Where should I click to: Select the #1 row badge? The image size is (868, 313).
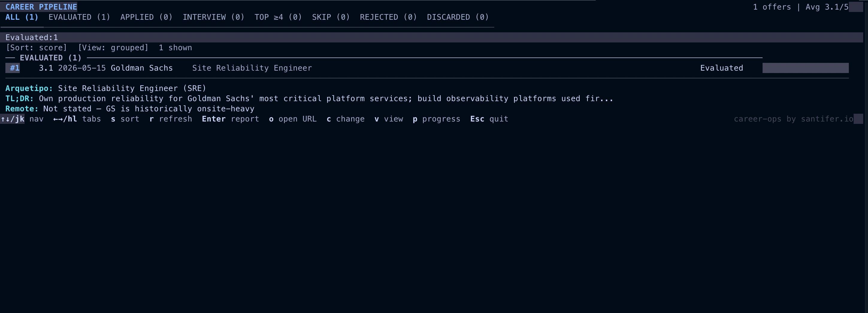[x=13, y=68]
